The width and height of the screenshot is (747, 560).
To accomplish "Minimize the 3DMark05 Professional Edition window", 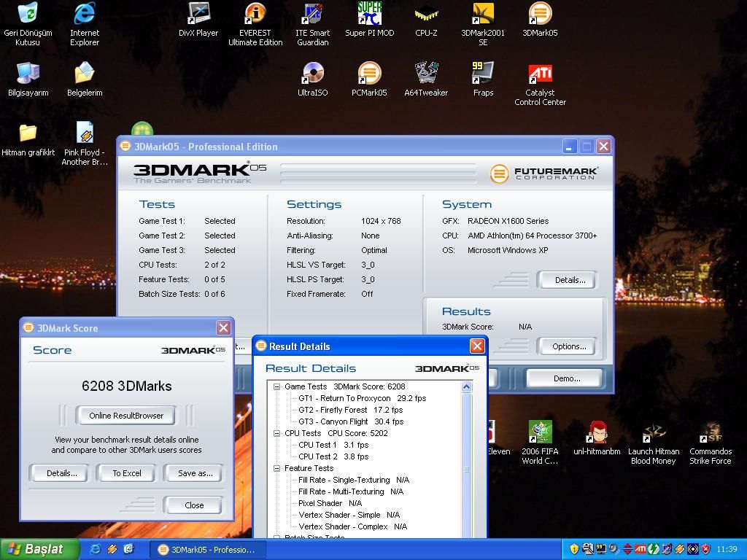I will click(569, 146).
